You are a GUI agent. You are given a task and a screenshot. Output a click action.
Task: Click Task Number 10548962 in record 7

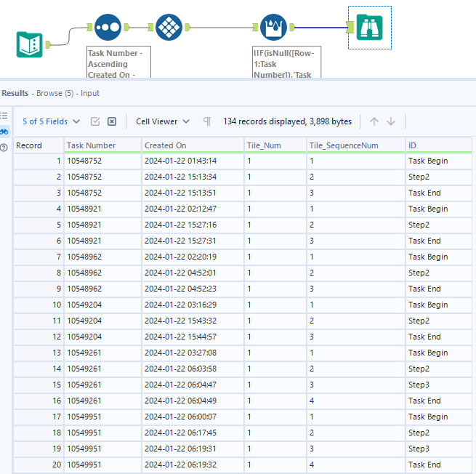tap(102, 257)
